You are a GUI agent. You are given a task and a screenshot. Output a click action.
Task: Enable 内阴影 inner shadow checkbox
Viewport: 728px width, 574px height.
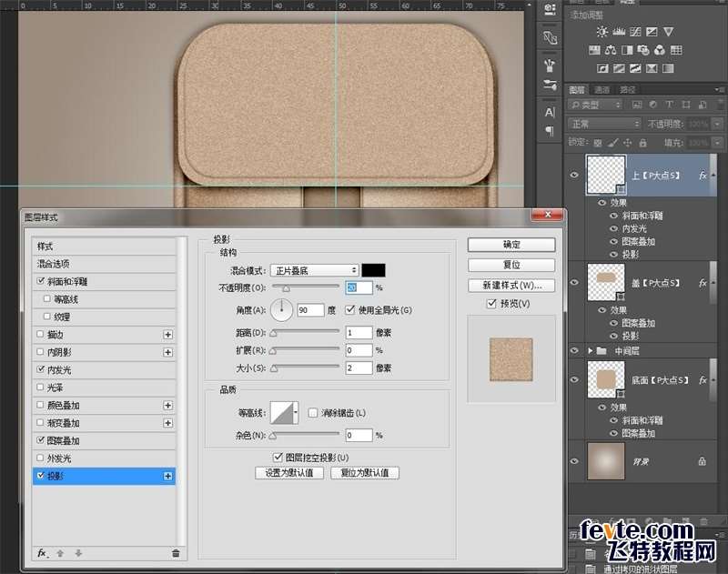pos(40,352)
